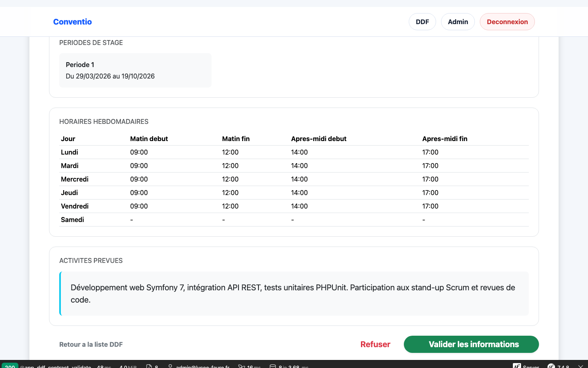588x368 pixels.
Task: Click the Matin fin column header
Action: [x=236, y=139]
